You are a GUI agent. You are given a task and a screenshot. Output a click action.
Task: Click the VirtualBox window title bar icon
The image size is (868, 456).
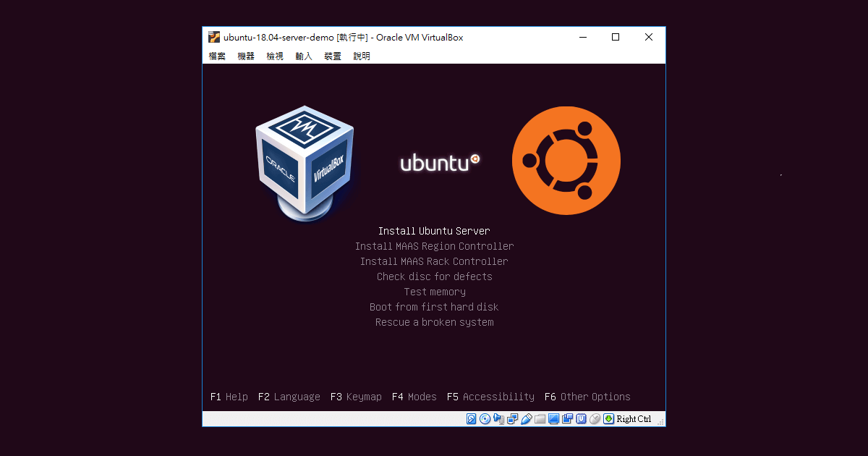click(x=214, y=37)
